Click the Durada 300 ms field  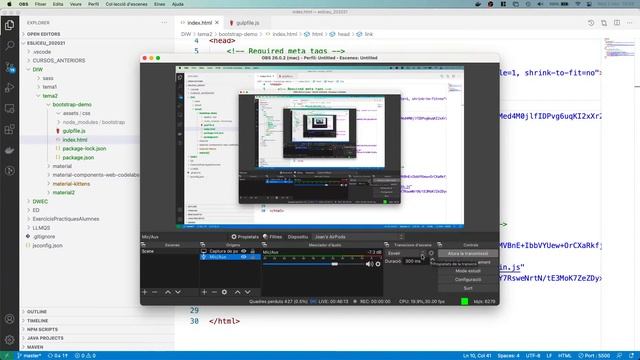[x=415, y=261]
